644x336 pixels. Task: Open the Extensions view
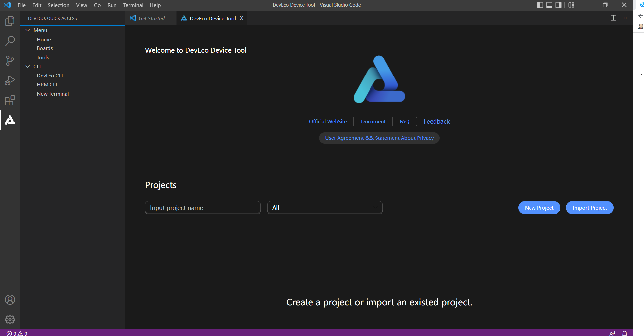coord(10,100)
